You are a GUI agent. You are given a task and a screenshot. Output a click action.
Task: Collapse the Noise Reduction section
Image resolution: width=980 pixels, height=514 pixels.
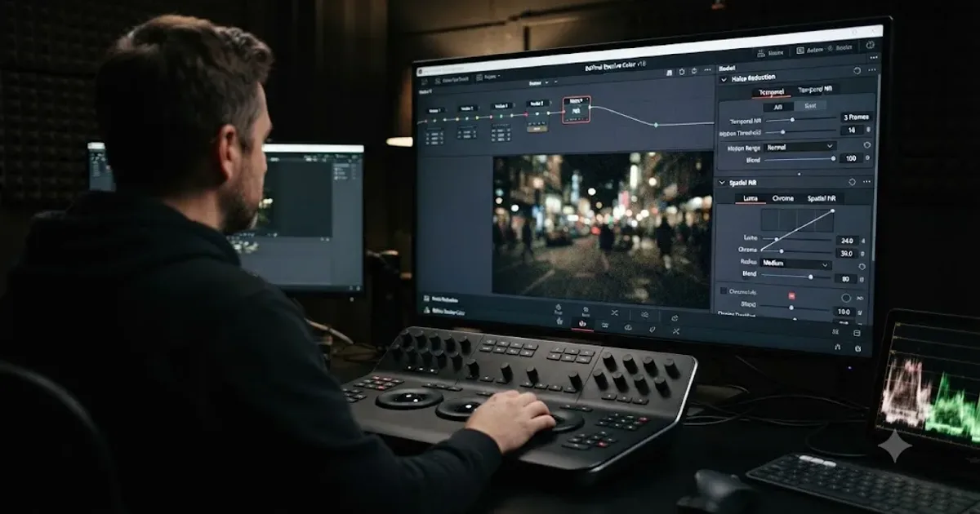click(724, 78)
